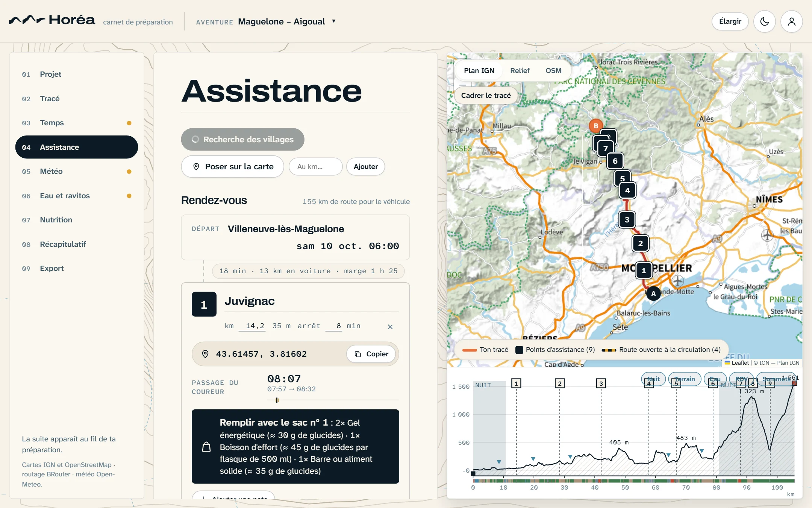The image size is (812, 508).
Task: Toggle Ton tracé in map legend
Action: click(485, 350)
